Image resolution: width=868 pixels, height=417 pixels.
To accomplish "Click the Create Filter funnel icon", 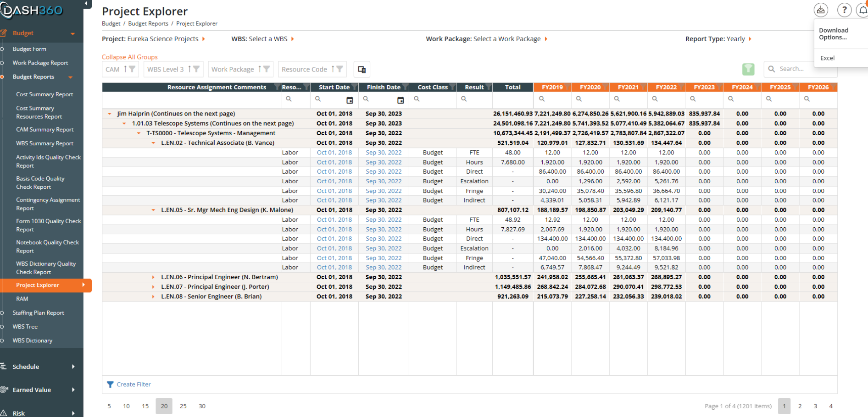I will point(110,384).
